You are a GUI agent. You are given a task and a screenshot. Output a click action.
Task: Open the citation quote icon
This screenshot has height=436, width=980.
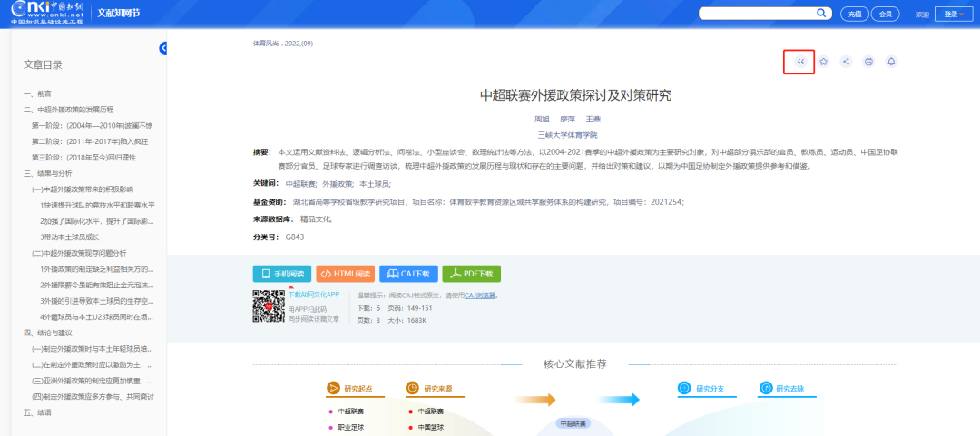(800, 62)
